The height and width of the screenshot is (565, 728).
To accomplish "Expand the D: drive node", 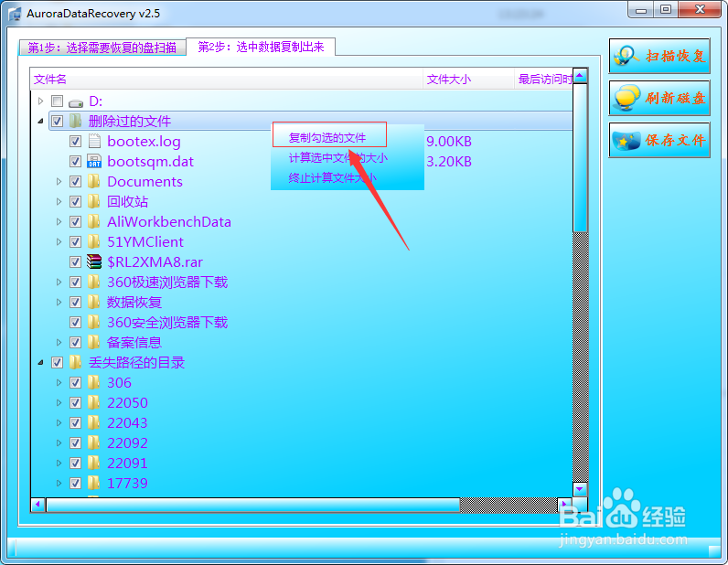I will coord(41,101).
